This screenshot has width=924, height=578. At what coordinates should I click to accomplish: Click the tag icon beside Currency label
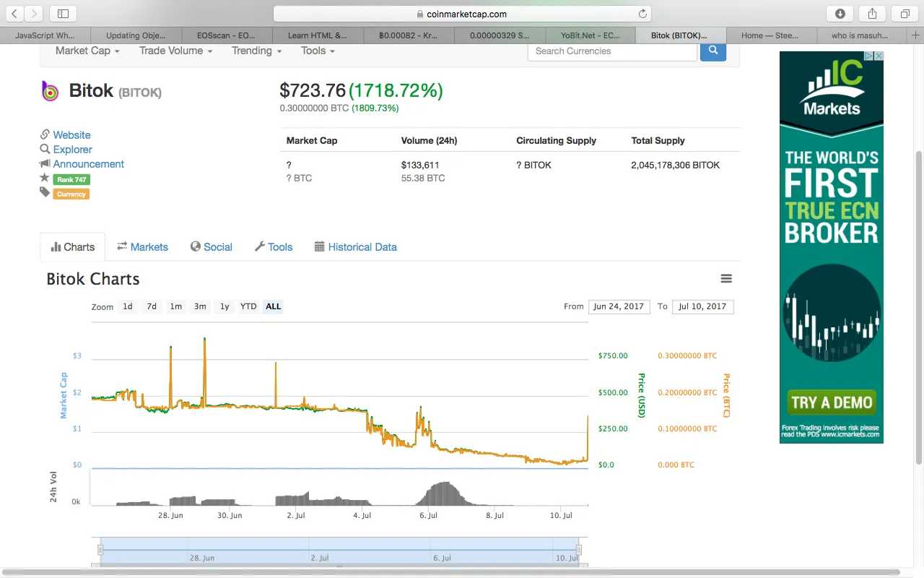pyautogui.click(x=45, y=192)
